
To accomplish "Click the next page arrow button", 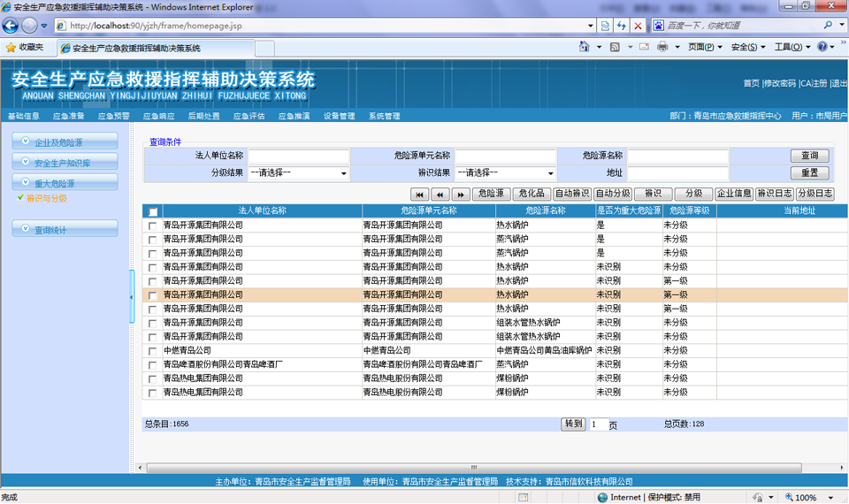I will 461,194.
